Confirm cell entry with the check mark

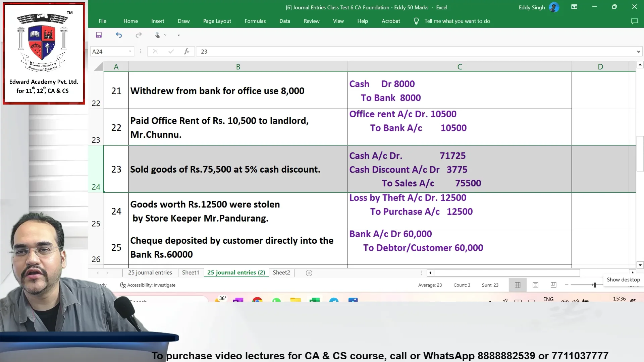point(171,51)
